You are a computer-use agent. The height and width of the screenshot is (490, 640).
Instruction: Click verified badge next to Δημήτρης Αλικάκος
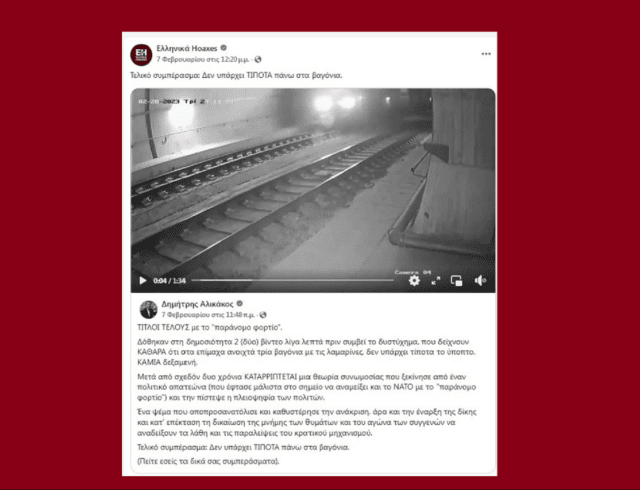coord(240,303)
